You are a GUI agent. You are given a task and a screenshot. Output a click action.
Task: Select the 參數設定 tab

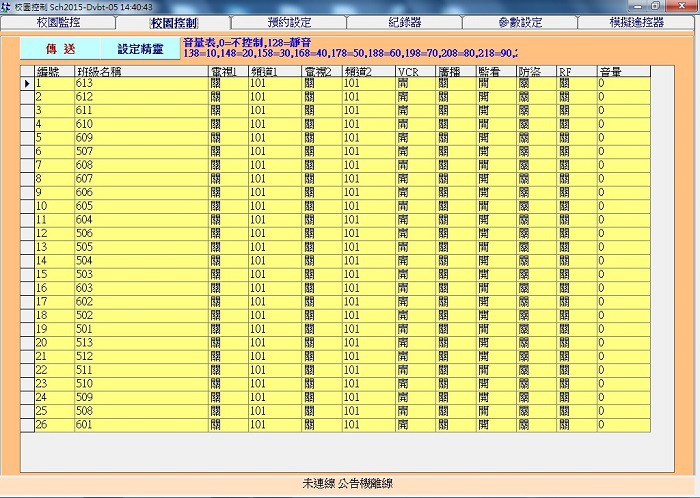click(x=519, y=22)
